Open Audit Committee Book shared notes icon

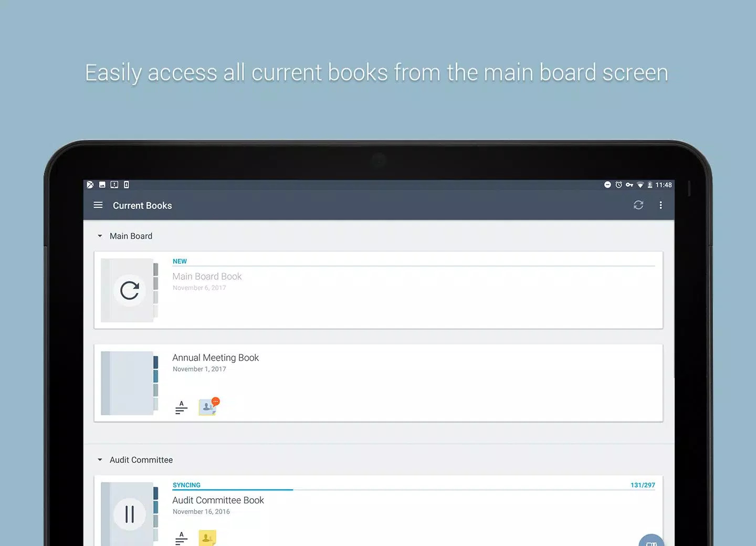pyautogui.click(x=207, y=538)
